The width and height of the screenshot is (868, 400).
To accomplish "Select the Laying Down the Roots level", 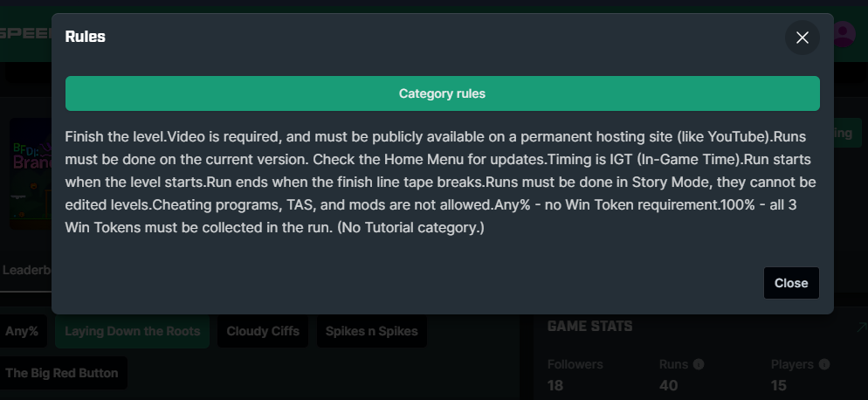I will (133, 331).
